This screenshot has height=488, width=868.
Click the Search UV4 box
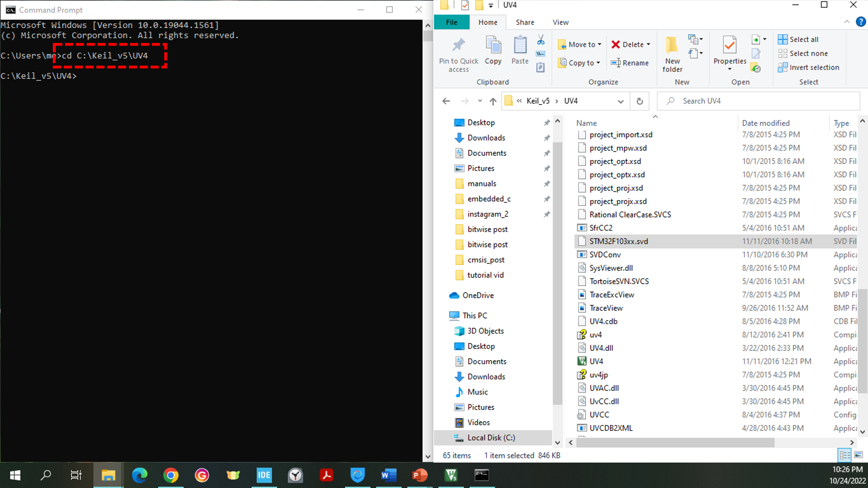point(758,101)
